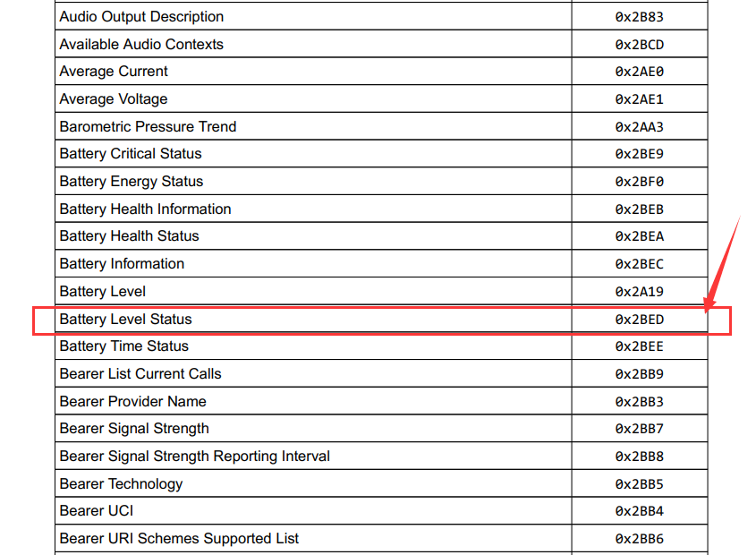Select 'Battery Health Information' text
756x555 pixels.
[x=145, y=209]
